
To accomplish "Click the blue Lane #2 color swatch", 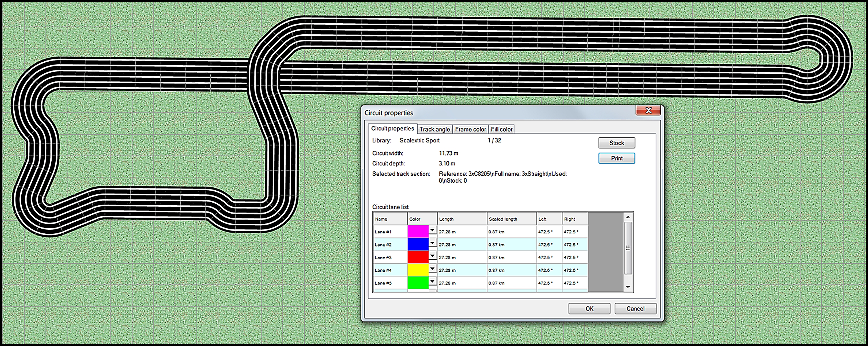I will click(418, 244).
